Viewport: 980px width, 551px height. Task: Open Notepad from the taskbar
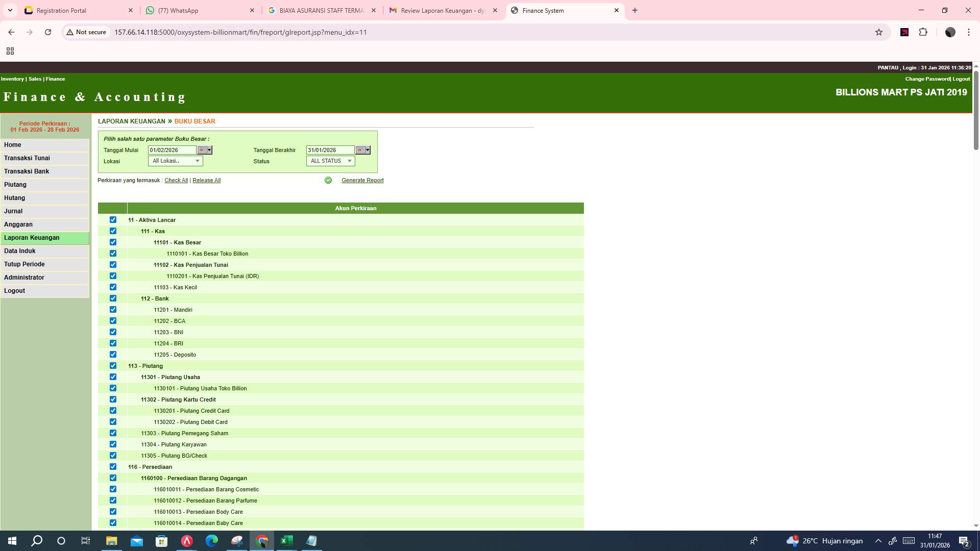tap(311, 541)
